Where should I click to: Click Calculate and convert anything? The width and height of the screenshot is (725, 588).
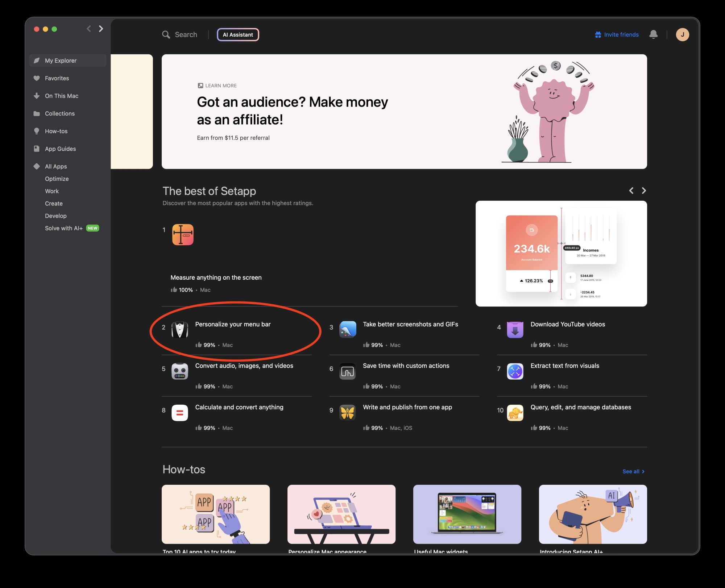coord(239,407)
